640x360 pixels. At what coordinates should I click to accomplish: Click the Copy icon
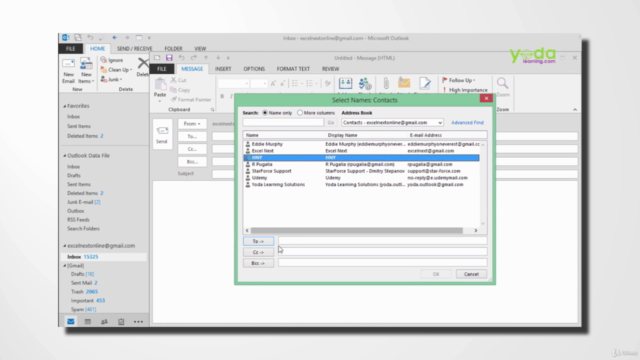[173, 90]
